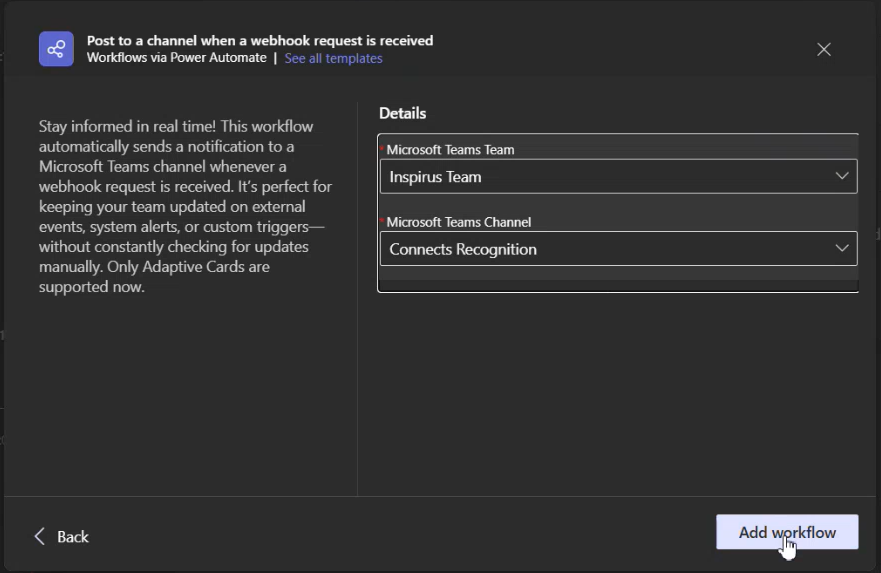Click the vertical divider beside the Details panel
This screenshot has height=573, width=881.
(x=357, y=299)
